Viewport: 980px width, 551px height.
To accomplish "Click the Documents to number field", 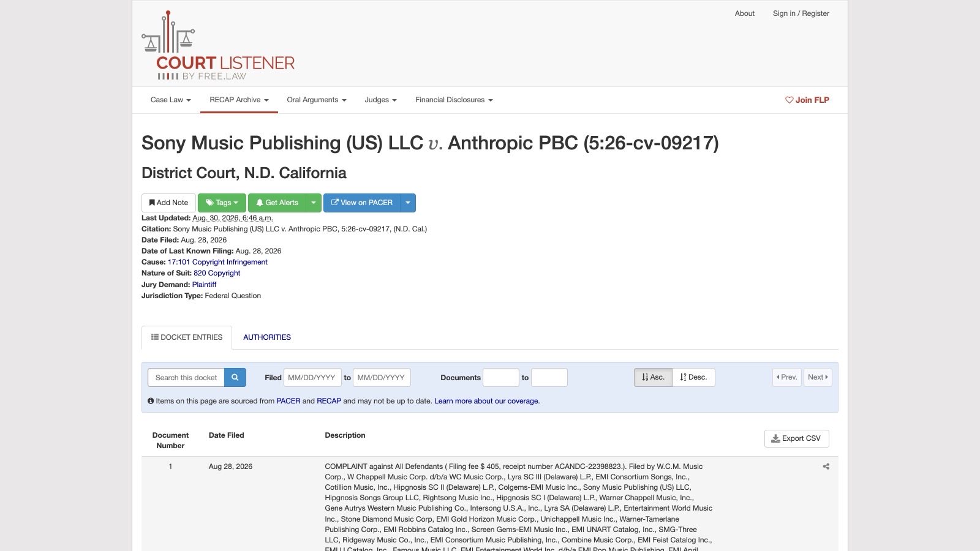I will point(549,378).
